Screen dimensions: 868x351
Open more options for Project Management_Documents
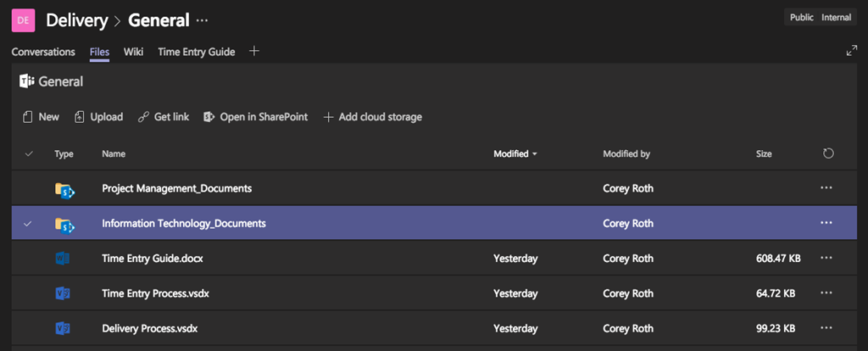tap(826, 188)
